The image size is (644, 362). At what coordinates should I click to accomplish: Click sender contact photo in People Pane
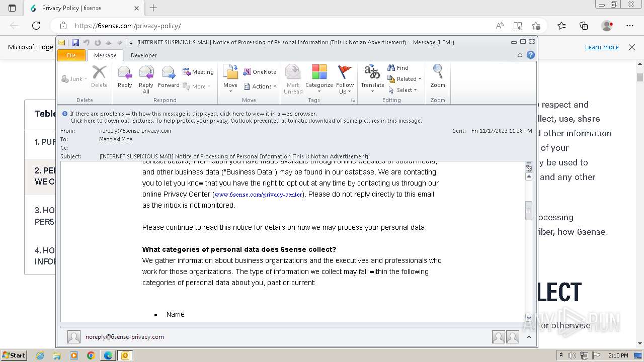coord(74,337)
